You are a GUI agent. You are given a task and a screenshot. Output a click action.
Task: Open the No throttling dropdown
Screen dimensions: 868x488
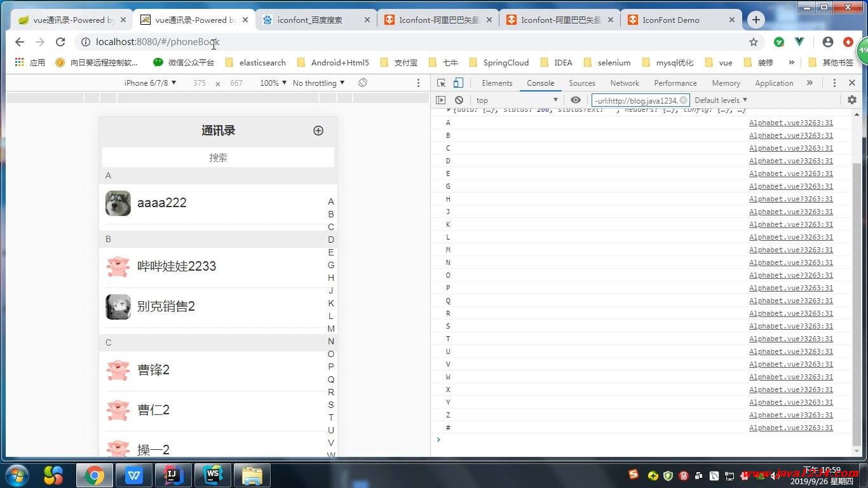(319, 83)
